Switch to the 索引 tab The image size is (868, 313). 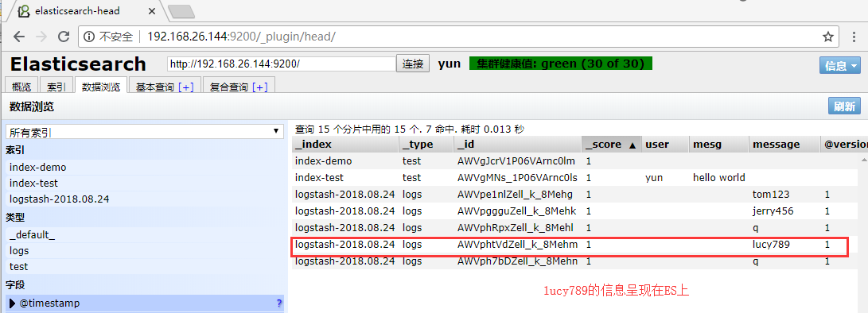[x=56, y=87]
